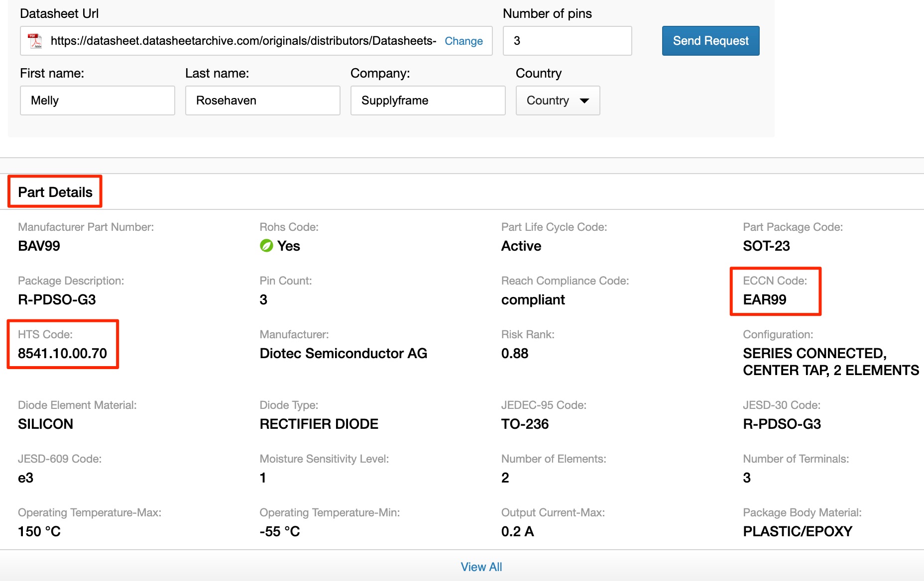Click the Moisture Sensitivity Level label

click(x=324, y=459)
